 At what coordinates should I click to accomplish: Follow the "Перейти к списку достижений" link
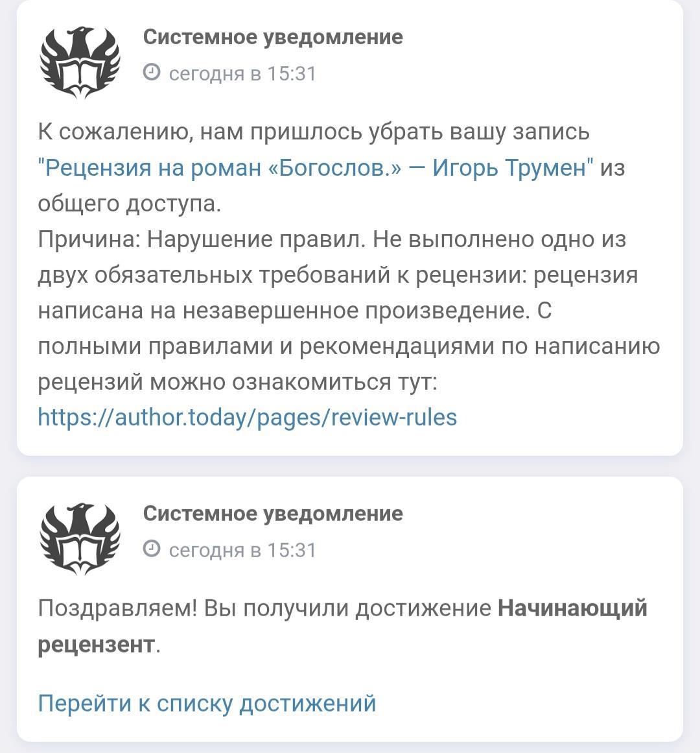(x=207, y=703)
